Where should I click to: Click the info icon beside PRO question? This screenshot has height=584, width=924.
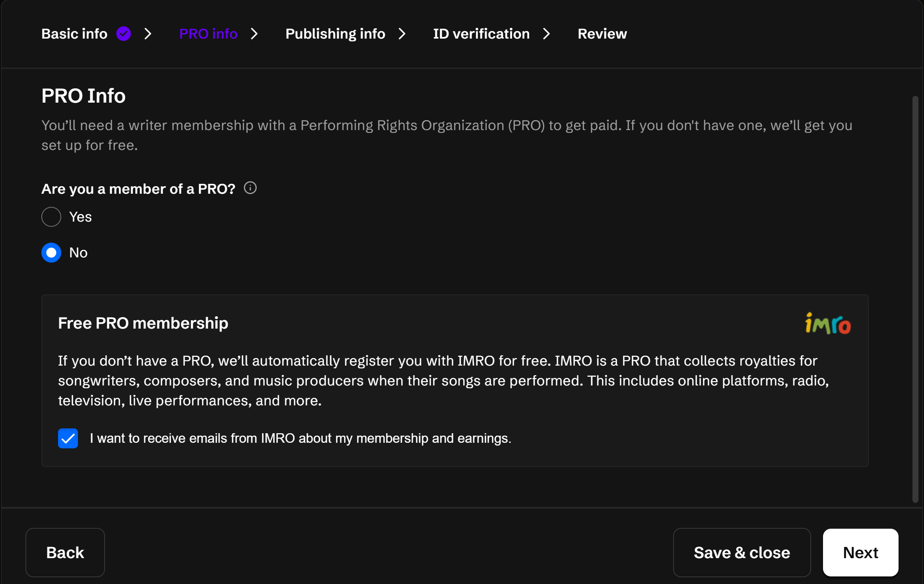(250, 188)
